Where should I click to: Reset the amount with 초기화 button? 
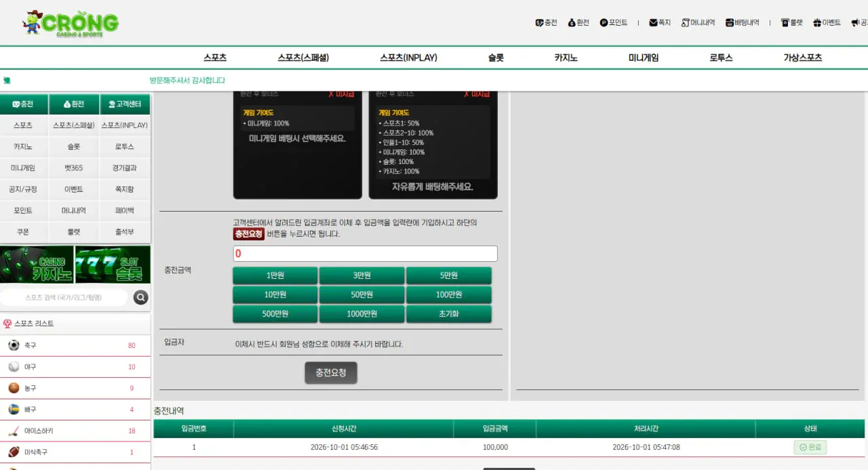[x=449, y=314]
